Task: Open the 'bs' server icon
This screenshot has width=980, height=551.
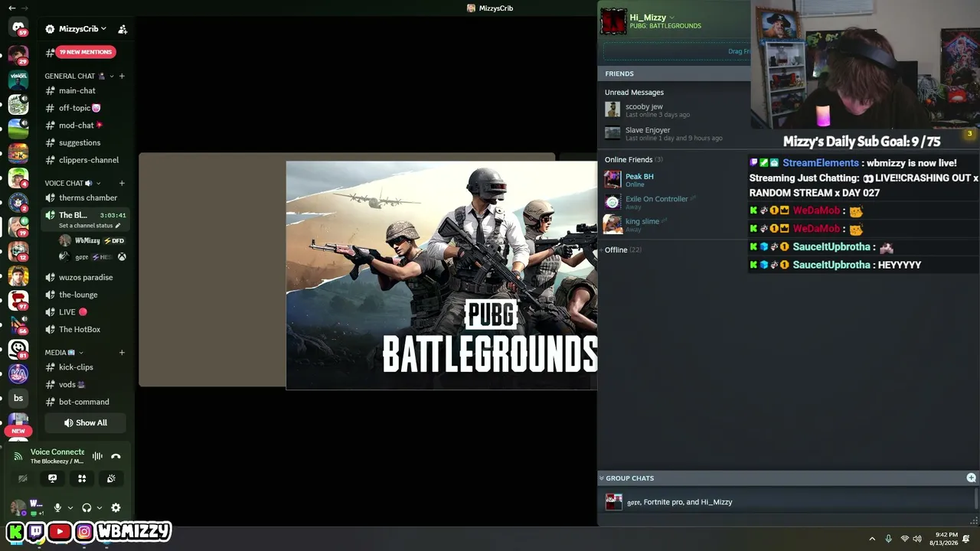Action: point(18,398)
